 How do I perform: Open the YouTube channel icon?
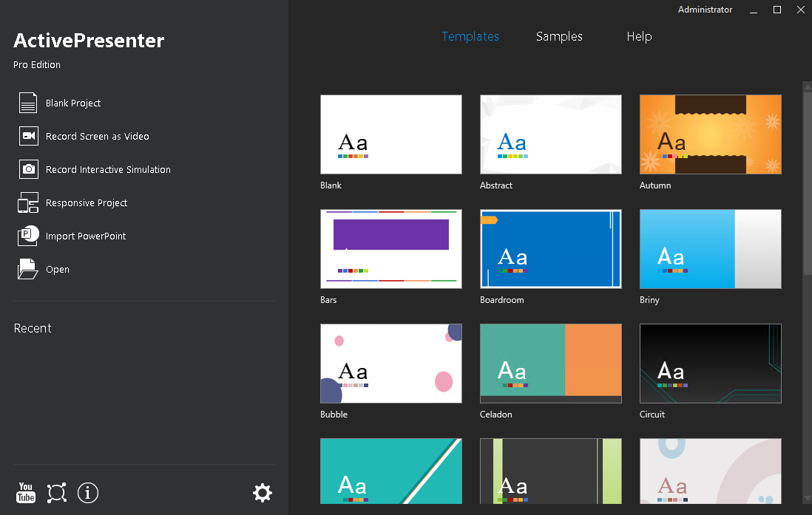click(25, 493)
